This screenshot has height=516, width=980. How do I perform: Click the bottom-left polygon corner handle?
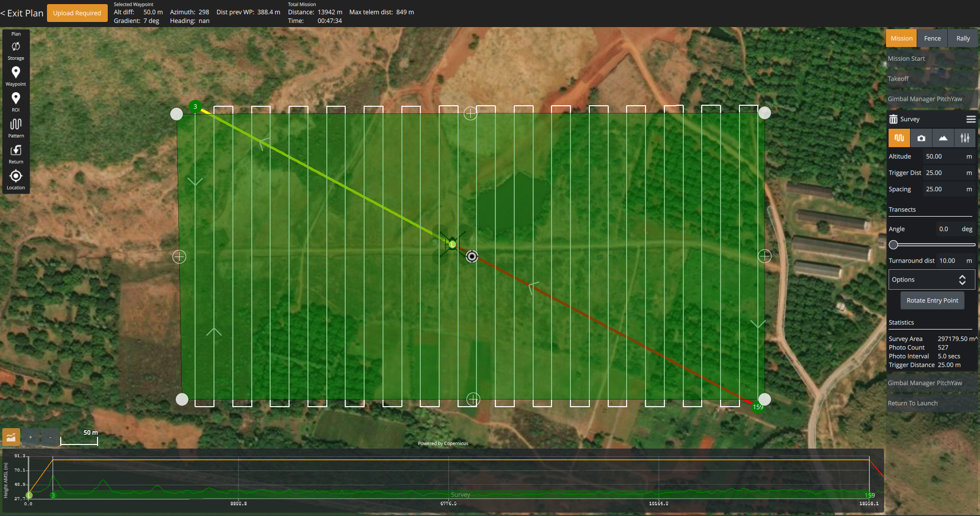182,400
